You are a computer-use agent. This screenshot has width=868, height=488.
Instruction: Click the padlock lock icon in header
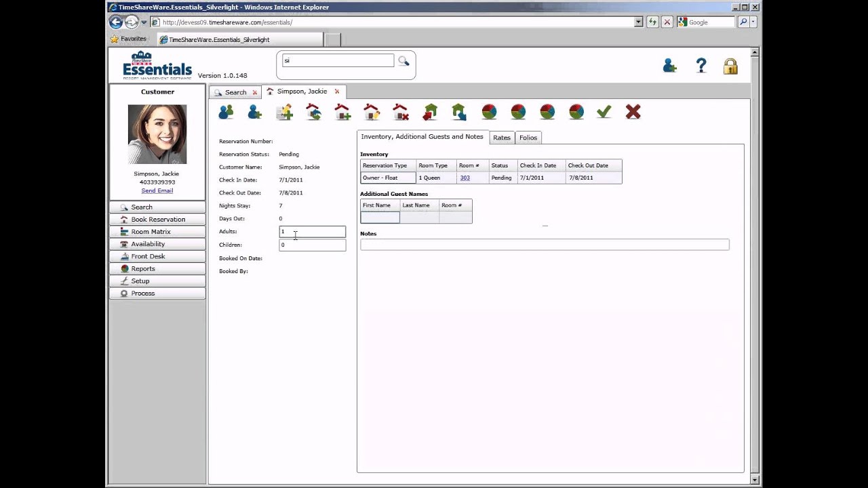730,66
